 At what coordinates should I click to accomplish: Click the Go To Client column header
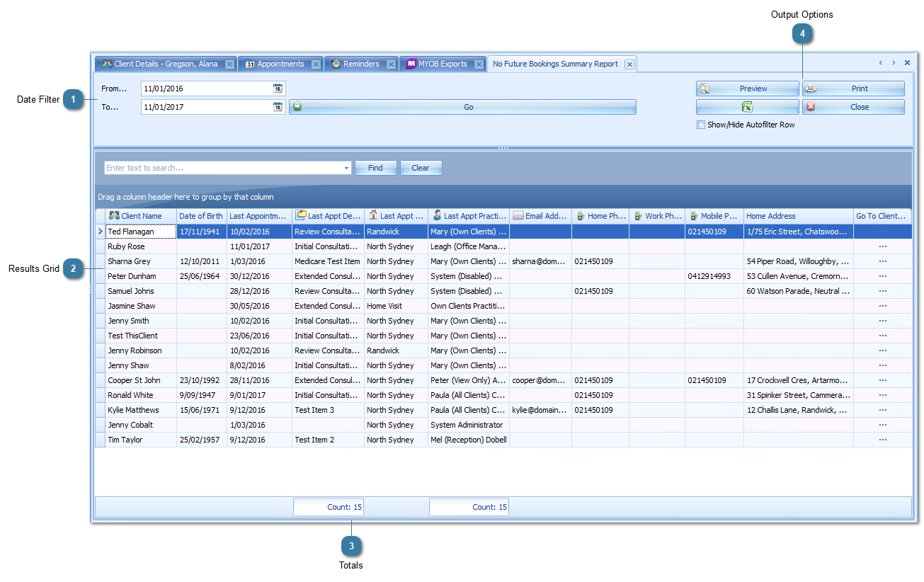coord(882,216)
